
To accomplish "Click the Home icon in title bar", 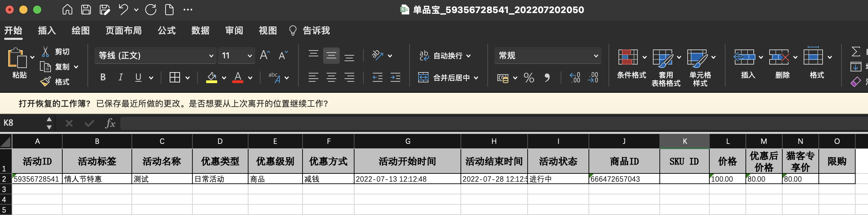I will click(67, 9).
